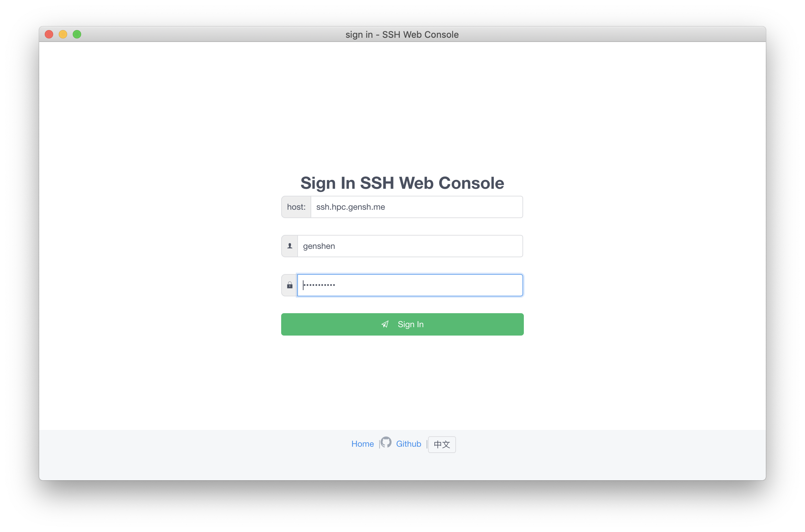Screen dimensions: 805x532
Task: Focus the username field containing genshen
Action: click(410, 246)
